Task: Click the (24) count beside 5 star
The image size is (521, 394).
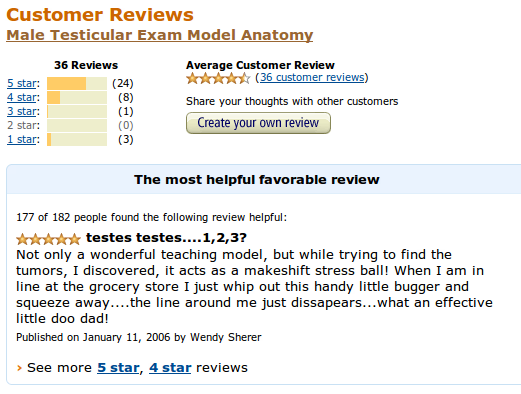Action: [x=123, y=83]
